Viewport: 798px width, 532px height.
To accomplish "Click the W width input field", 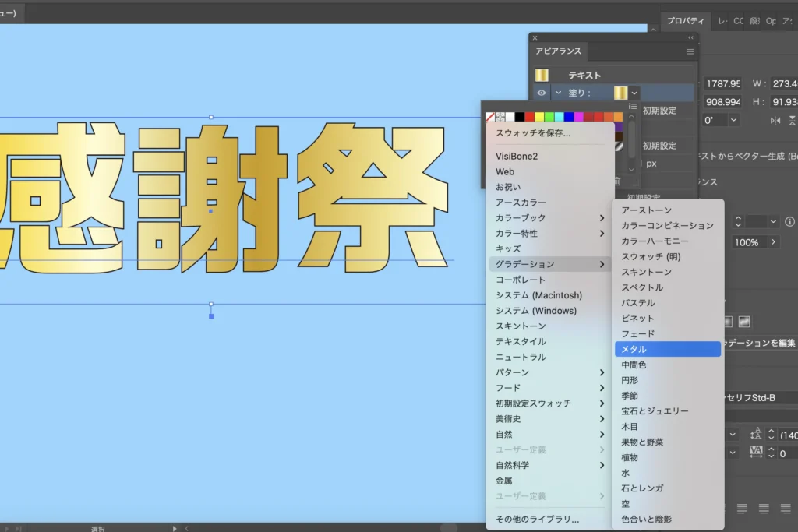I will [x=783, y=83].
